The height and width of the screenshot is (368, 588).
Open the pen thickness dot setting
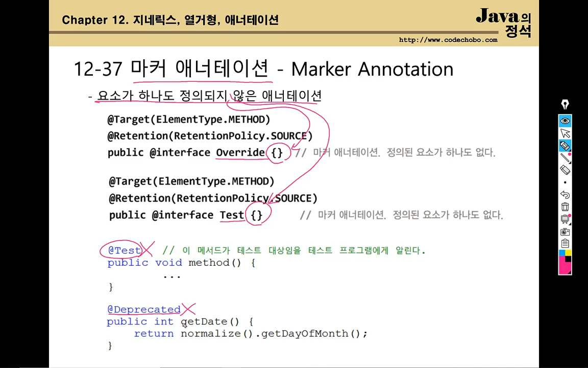[x=565, y=182]
